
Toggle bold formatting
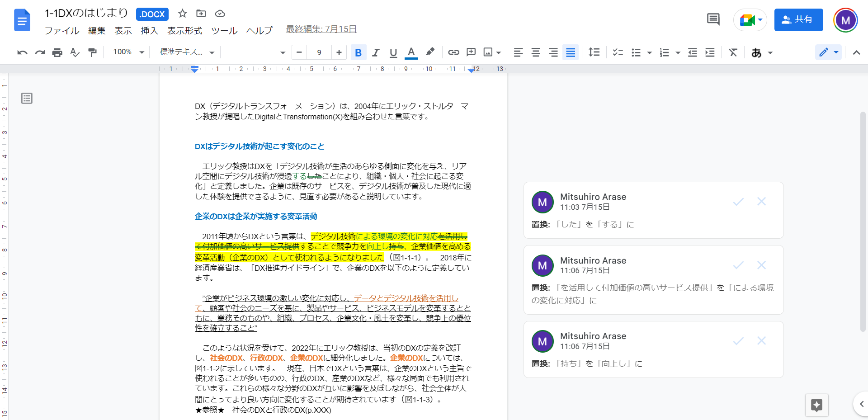tap(358, 52)
